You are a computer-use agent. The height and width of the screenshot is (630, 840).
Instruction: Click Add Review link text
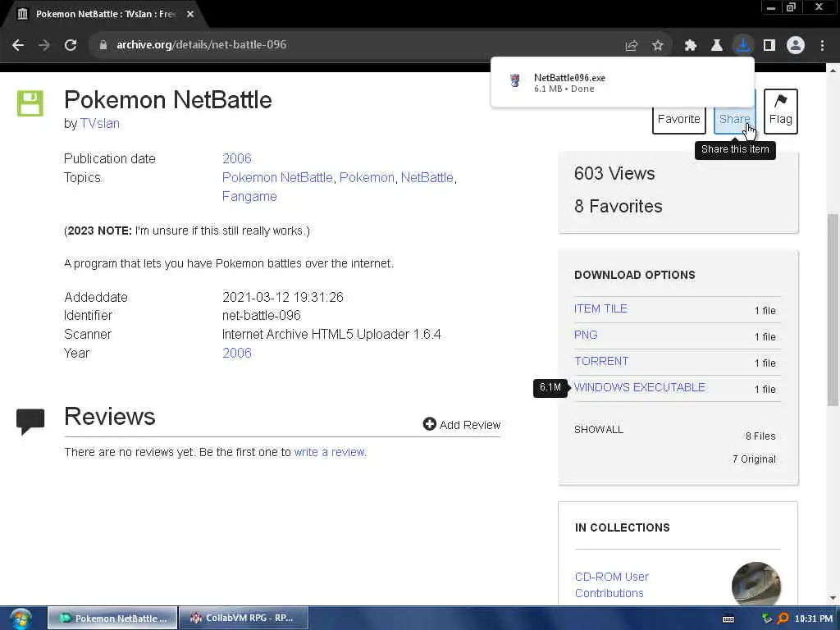tap(470, 425)
